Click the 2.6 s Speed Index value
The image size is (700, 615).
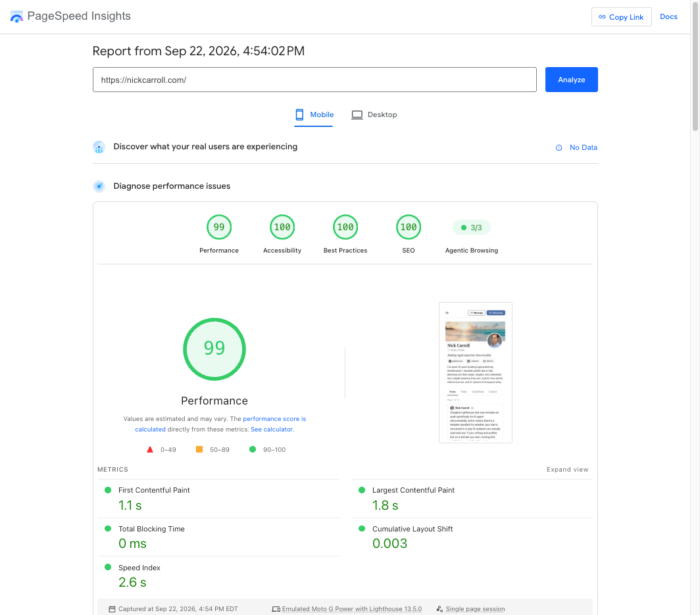pos(132,582)
